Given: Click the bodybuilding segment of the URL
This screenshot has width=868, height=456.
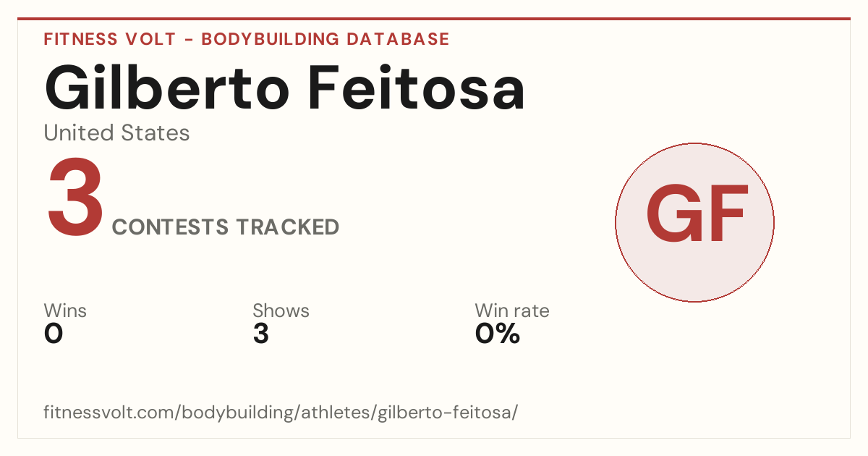Looking at the screenshot, I should [x=231, y=413].
